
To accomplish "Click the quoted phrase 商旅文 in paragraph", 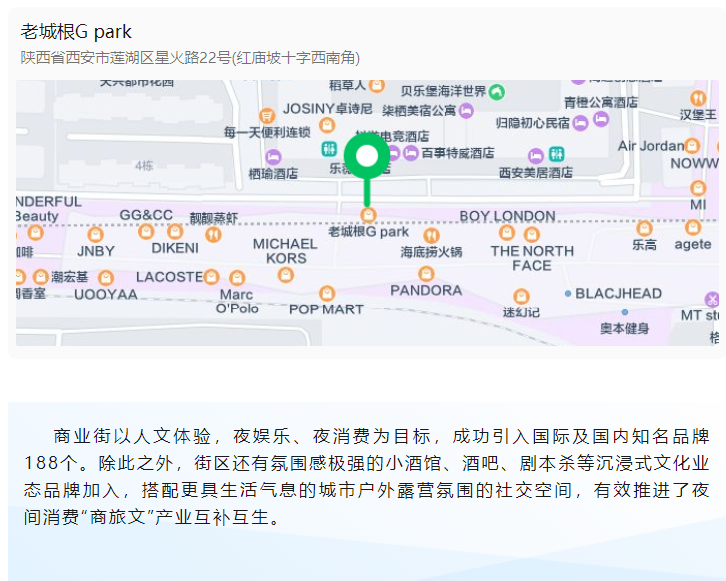I will tap(118, 517).
